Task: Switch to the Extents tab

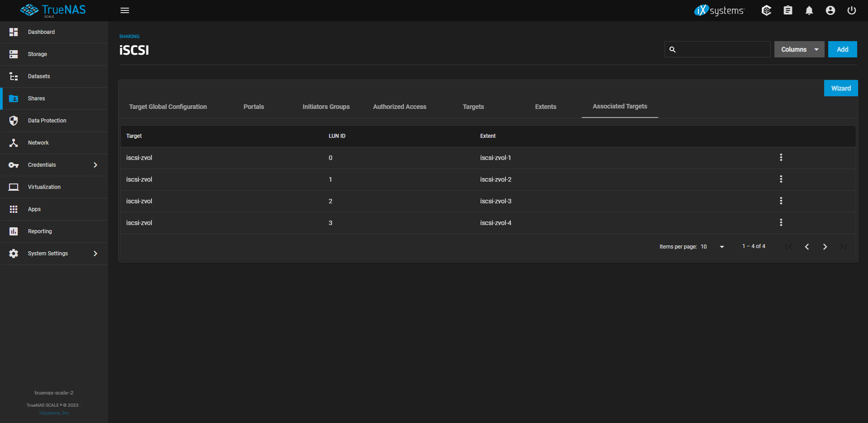Action: click(545, 107)
